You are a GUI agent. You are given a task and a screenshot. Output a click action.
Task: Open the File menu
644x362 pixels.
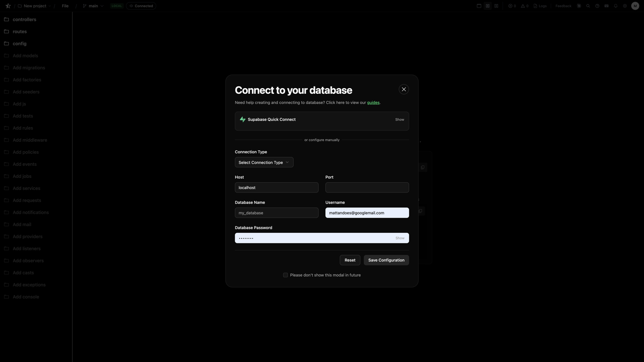(x=65, y=6)
